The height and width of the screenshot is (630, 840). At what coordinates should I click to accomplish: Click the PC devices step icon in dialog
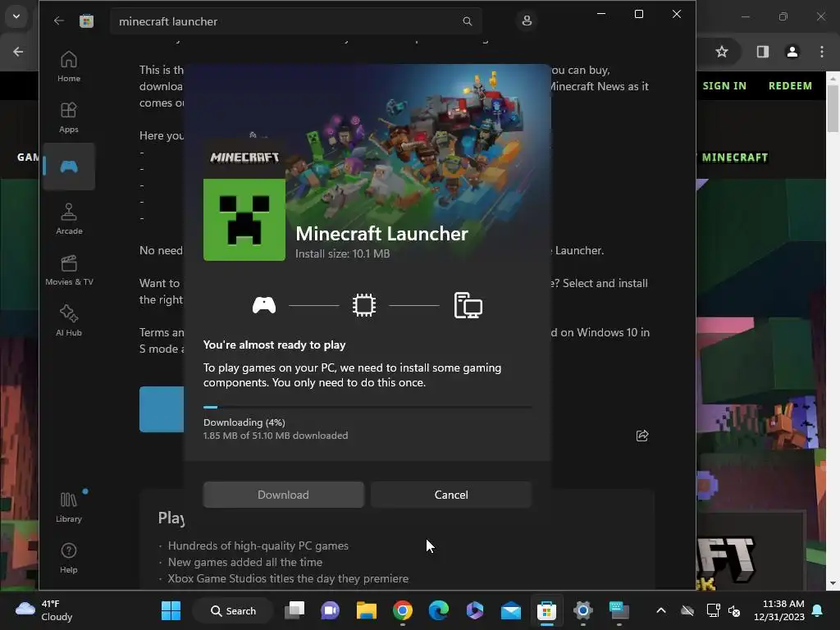[x=468, y=305]
